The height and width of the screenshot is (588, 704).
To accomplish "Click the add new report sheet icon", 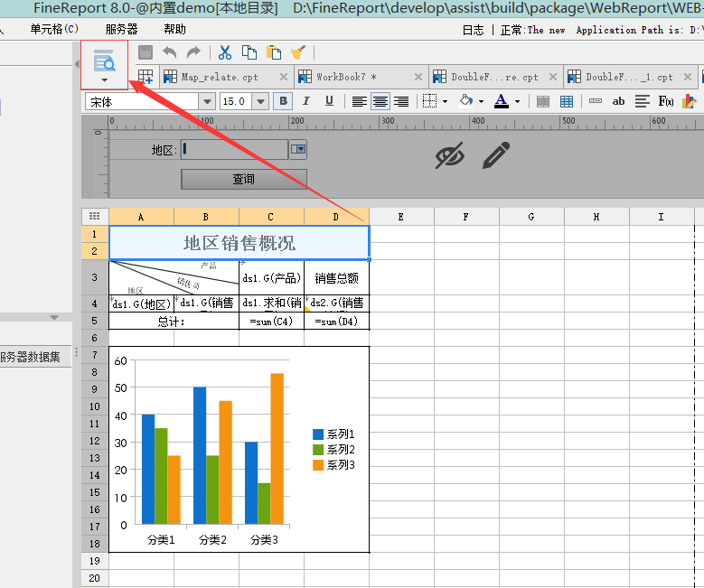I will [145, 77].
